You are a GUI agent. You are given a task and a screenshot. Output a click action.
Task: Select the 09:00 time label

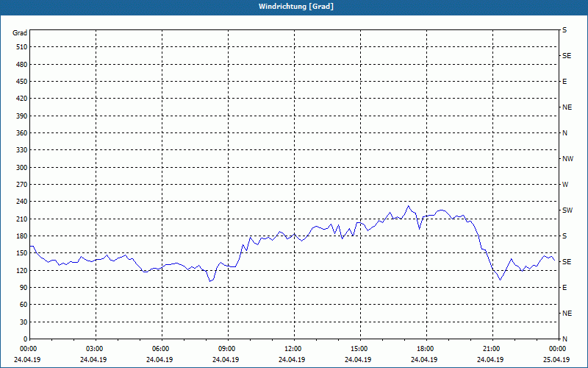pos(228,349)
